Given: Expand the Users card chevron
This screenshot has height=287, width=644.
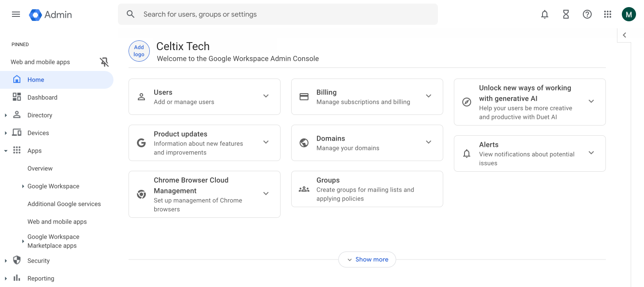Looking at the screenshot, I should (266, 96).
